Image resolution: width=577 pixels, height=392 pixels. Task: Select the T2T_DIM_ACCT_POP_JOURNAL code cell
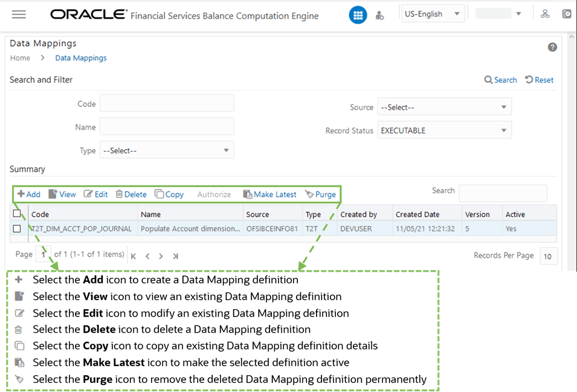click(x=82, y=229)
